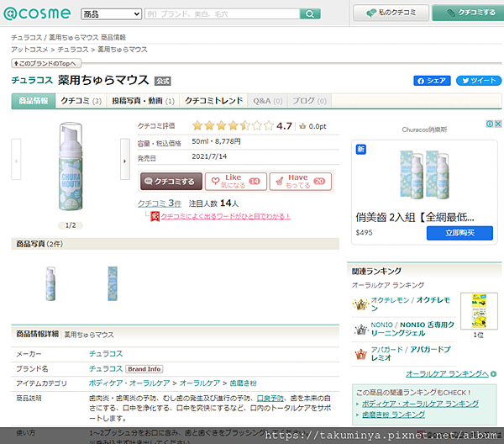Open オーラルケア category link in details

[200, 383]
